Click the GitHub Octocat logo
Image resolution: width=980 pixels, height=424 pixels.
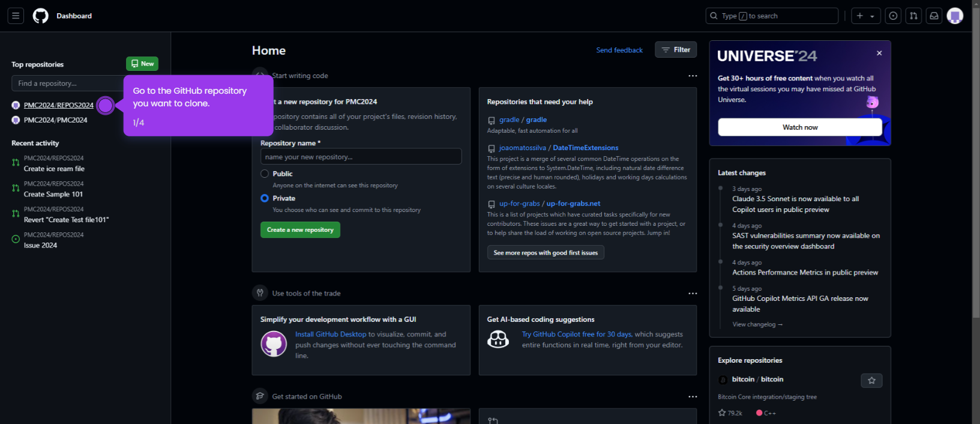pos(40,16)
